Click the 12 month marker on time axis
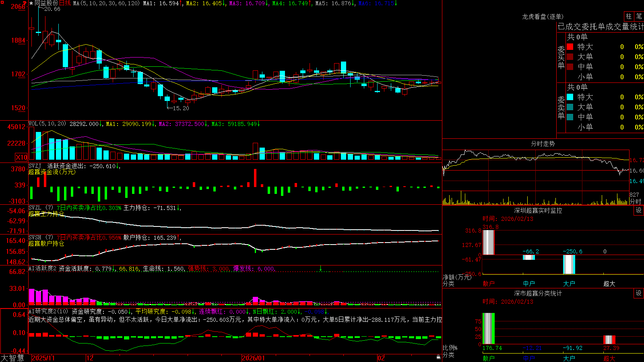 (x=90, y=358)
